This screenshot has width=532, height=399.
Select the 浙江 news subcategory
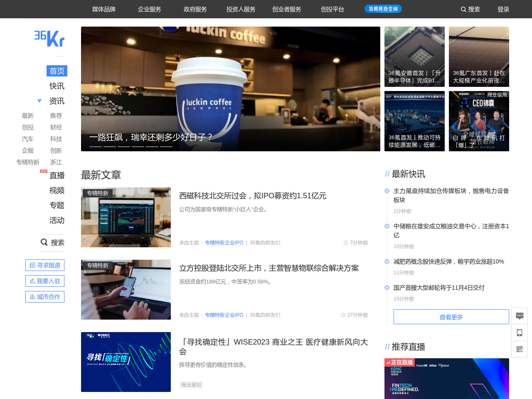tap(56, 162)
